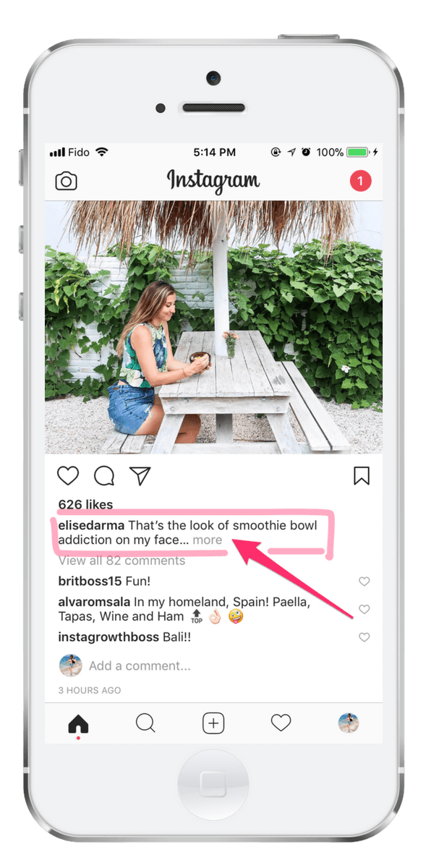Open the camera icon in header
434x868 pixels.
click(x=66, y=181)
